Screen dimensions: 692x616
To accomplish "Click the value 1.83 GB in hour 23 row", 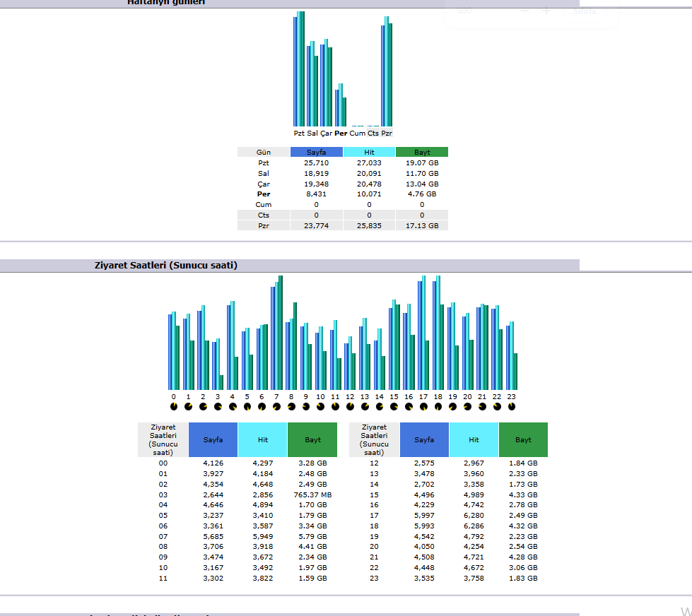I will tap(523, 578).
